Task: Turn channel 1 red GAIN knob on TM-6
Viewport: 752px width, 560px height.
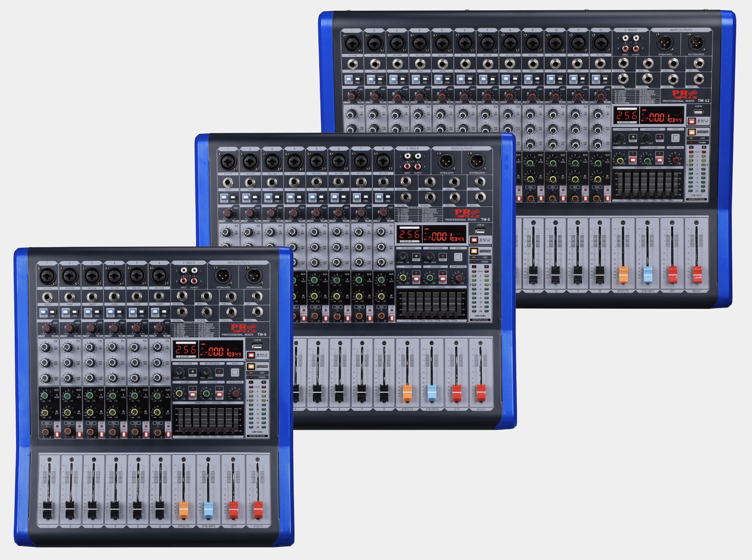Action: tap(47, 328)
